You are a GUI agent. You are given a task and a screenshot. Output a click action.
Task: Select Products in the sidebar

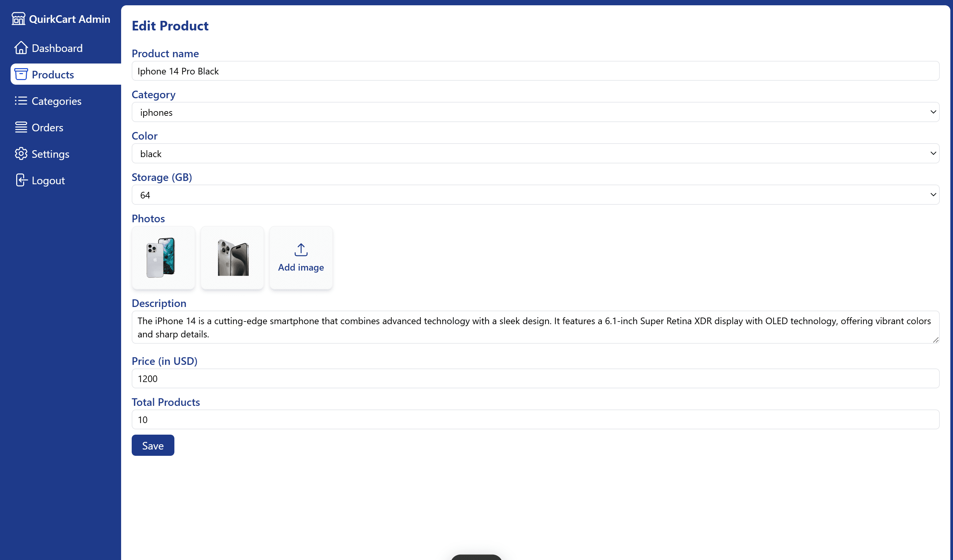tap(66, 74)
